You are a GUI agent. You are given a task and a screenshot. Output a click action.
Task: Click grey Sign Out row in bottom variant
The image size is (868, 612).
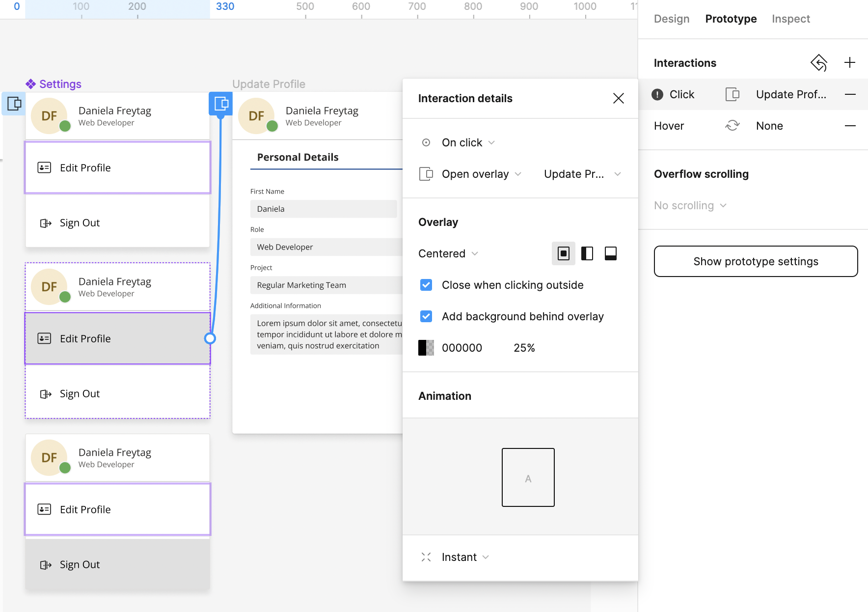[x=118, y=565]
